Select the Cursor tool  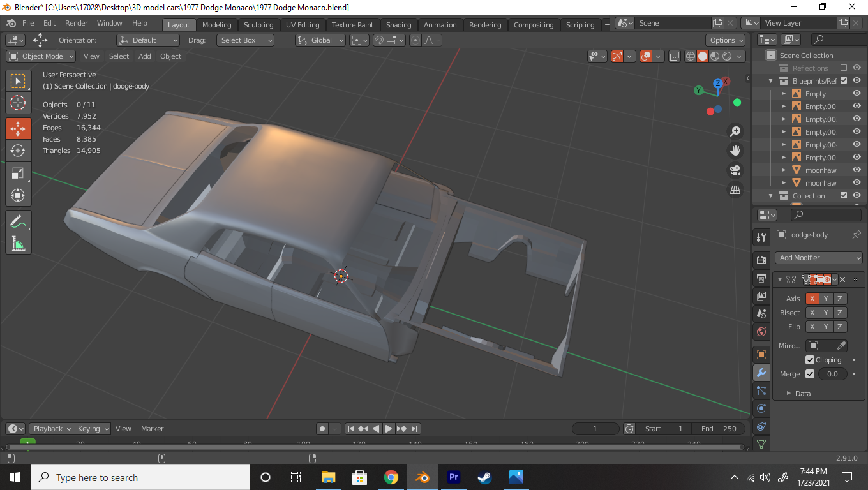[x=18, y=103]
